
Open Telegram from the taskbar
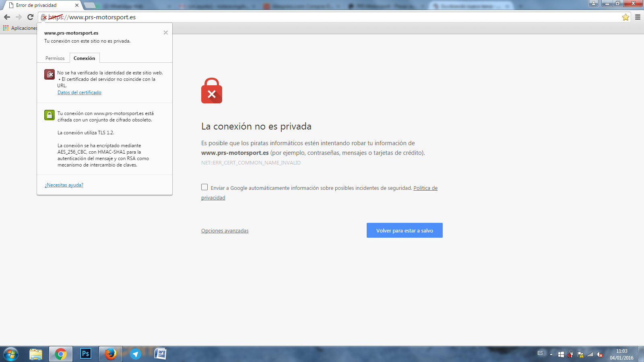tap(136, 354)
